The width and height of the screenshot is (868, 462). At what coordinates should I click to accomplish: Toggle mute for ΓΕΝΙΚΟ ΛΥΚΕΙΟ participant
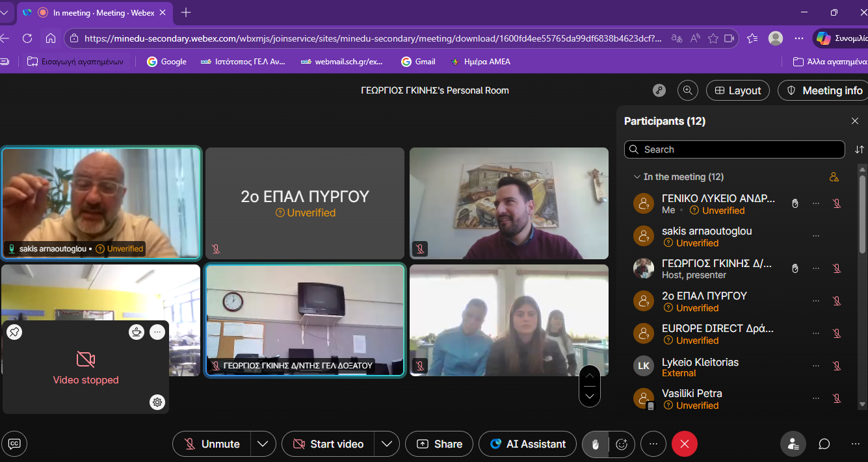pos(837,203)
